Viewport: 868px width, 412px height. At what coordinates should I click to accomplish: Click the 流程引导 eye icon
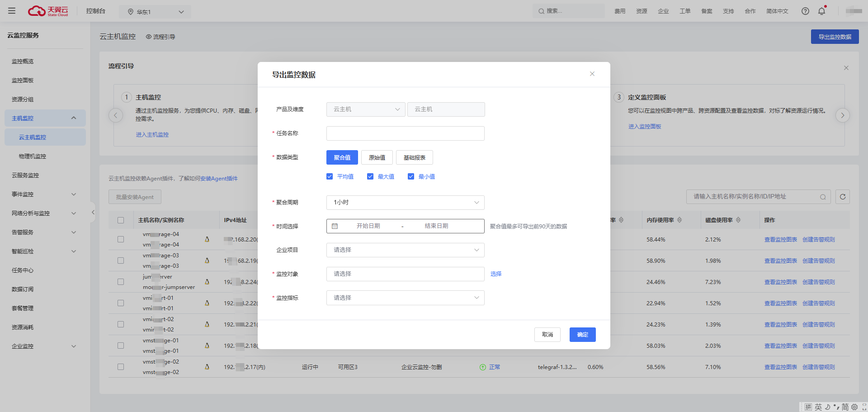[x=148, y=37]
